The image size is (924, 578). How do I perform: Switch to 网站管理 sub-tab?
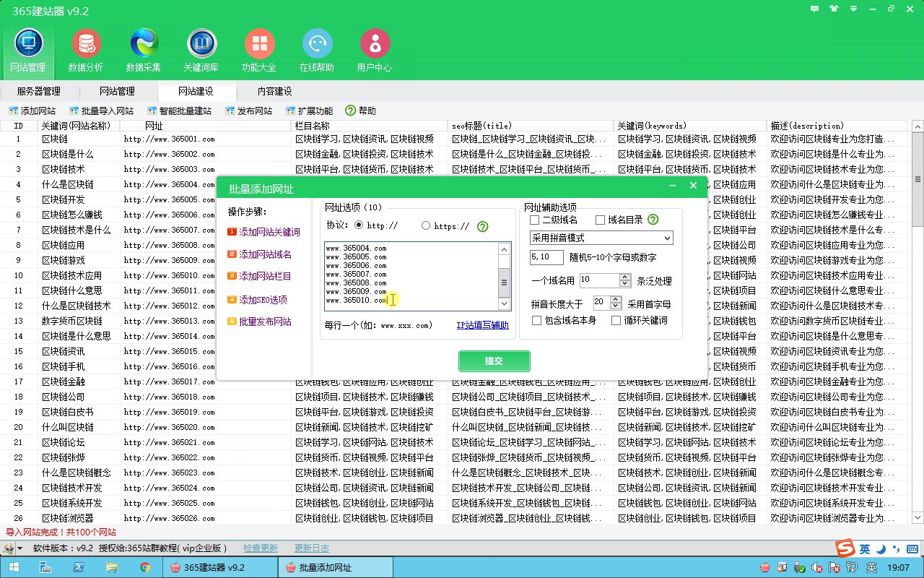117,91
